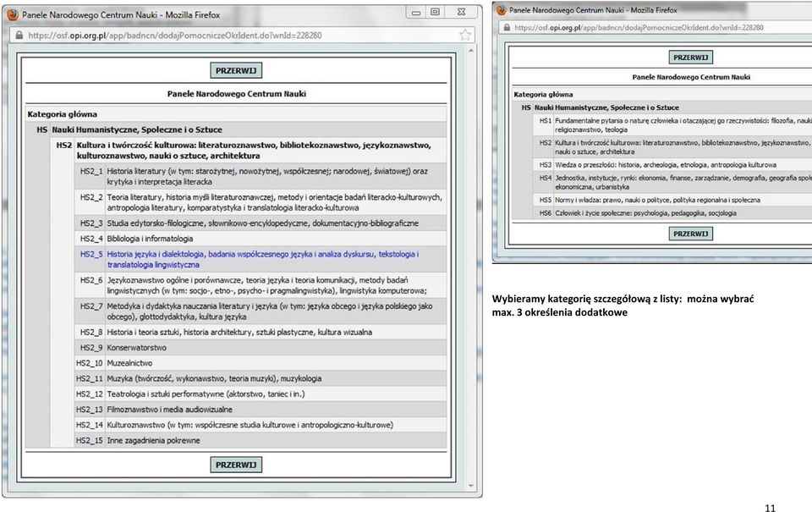Select HS2_8 Historia i teoria sztuki
This screenshot has width=812, height=512.
click(261, 333)
